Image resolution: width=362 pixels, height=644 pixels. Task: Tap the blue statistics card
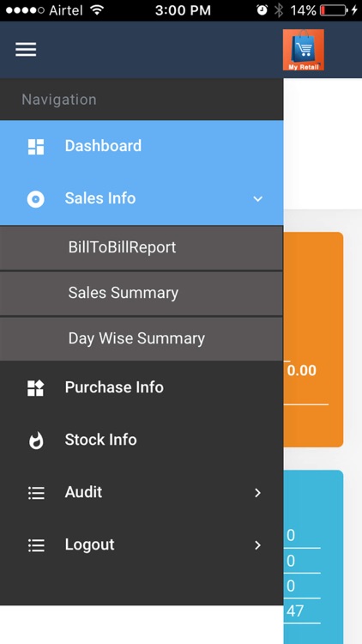tap(313, 557)
